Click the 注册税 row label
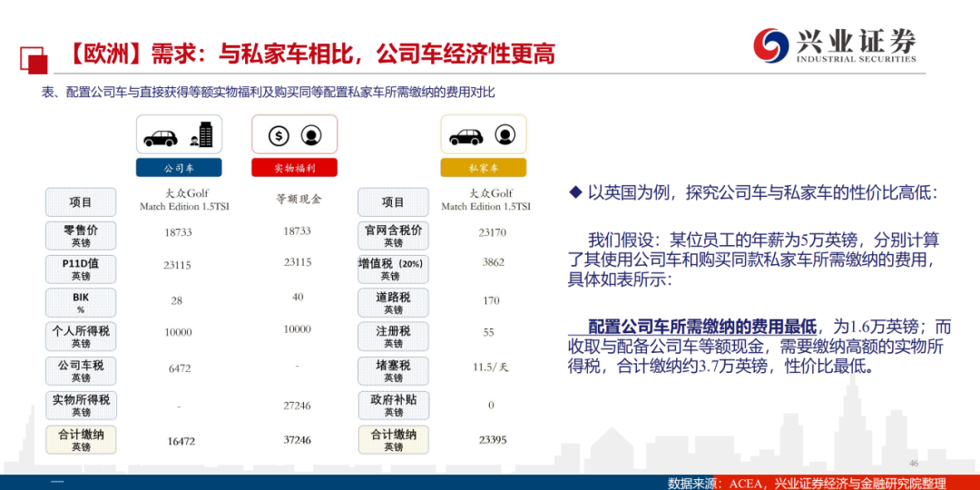This screenshot has height=490, width=980. [393, 337]
